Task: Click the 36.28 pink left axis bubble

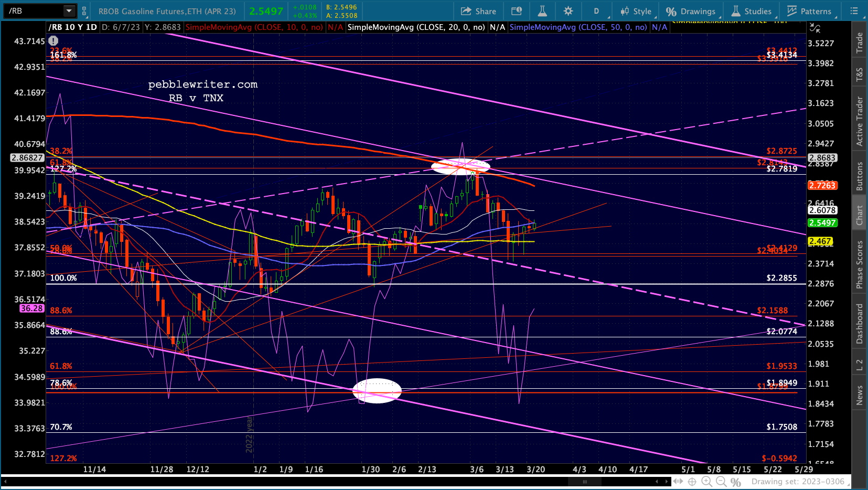Action: 32,308
